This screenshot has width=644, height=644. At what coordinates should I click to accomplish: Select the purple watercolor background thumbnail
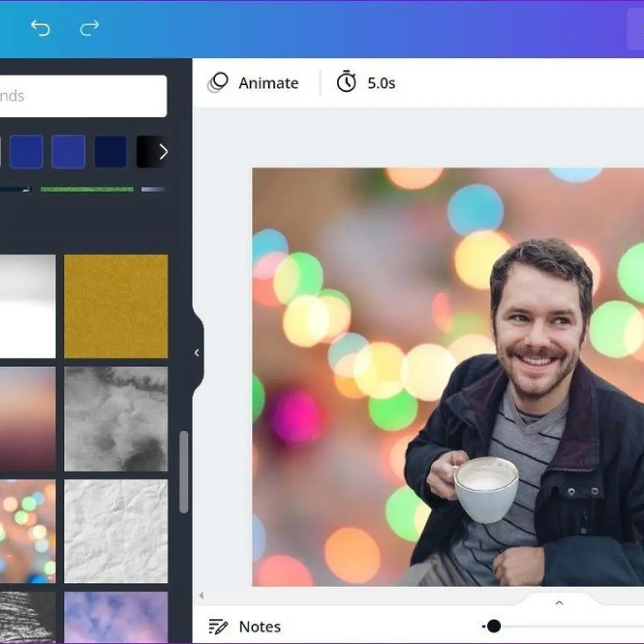click(116, 617)
